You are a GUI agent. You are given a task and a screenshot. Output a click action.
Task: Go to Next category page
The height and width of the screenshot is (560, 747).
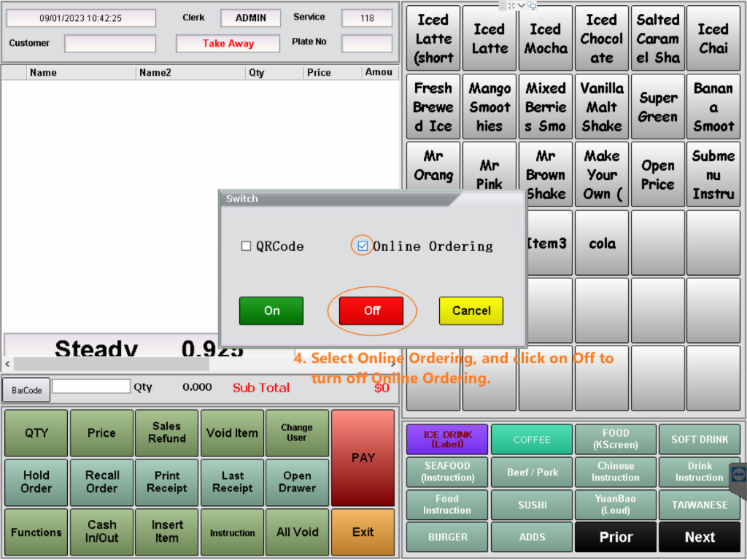699,537
